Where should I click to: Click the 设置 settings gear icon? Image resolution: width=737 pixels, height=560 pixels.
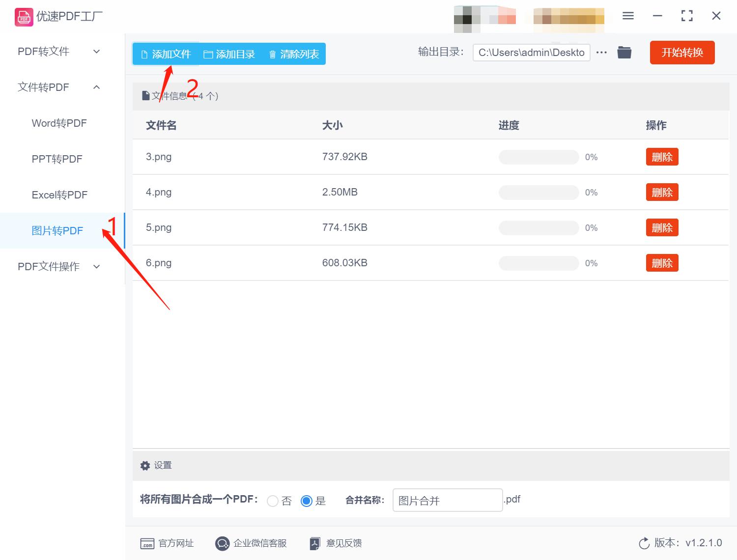tap(145, 465)
